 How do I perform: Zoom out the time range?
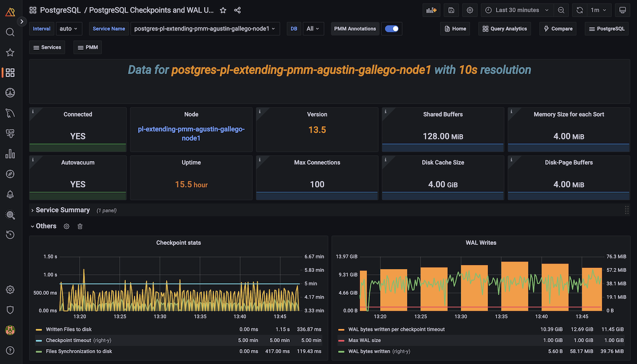pos(561,10)
